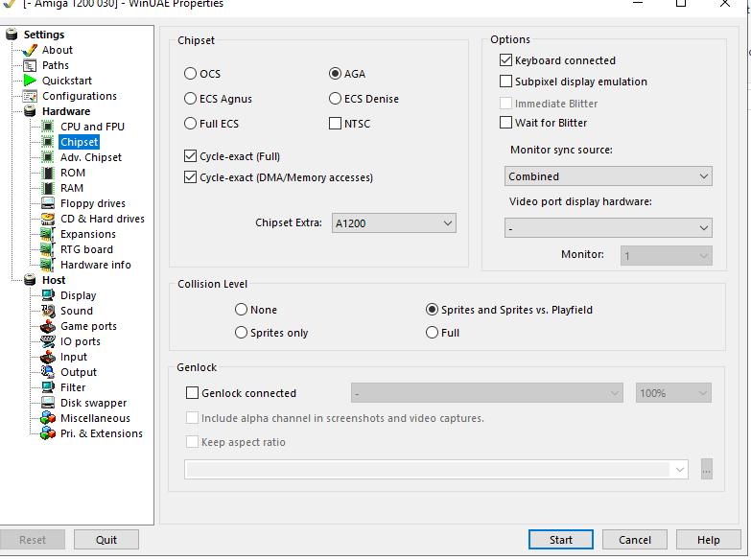Click the ROM chip icon
The height and width of the screenshot is (560, 751).
coord(48,173)
